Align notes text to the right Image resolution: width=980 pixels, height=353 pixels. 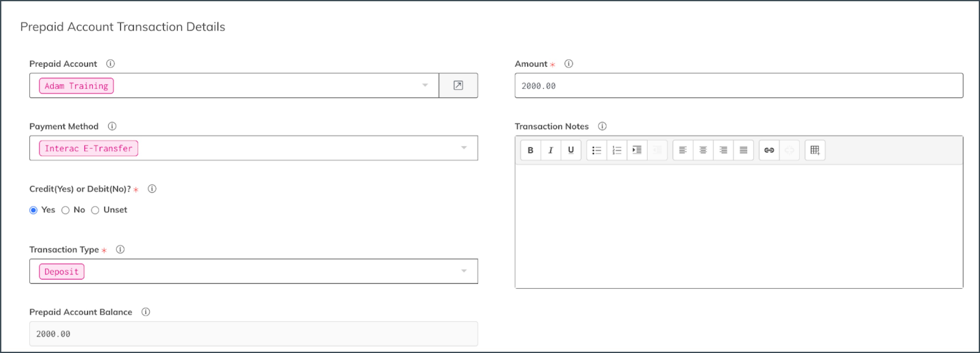pos(723,150)
